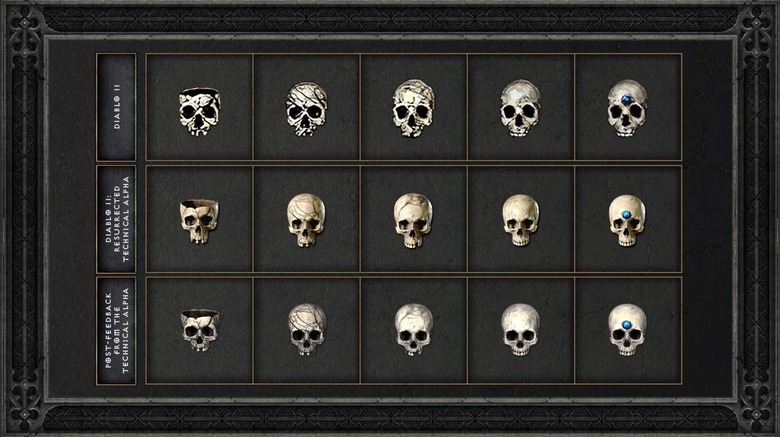780x437 pixels.
Task: Click the middle skull in Technical Alpha row
Action: pos(413,220)
